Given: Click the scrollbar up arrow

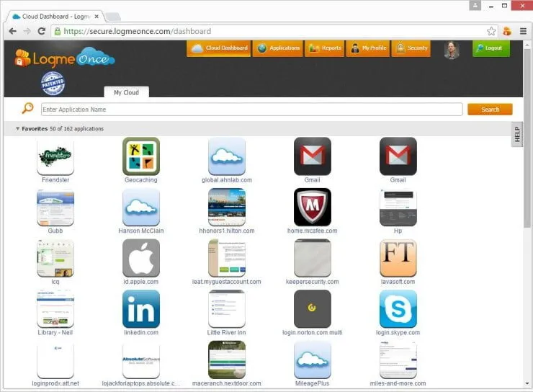Looking at the screenshot, I should click(527, 45).
